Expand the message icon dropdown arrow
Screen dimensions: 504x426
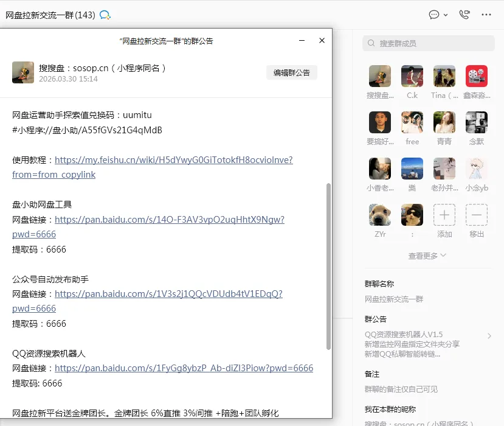[x=446, y=15]
